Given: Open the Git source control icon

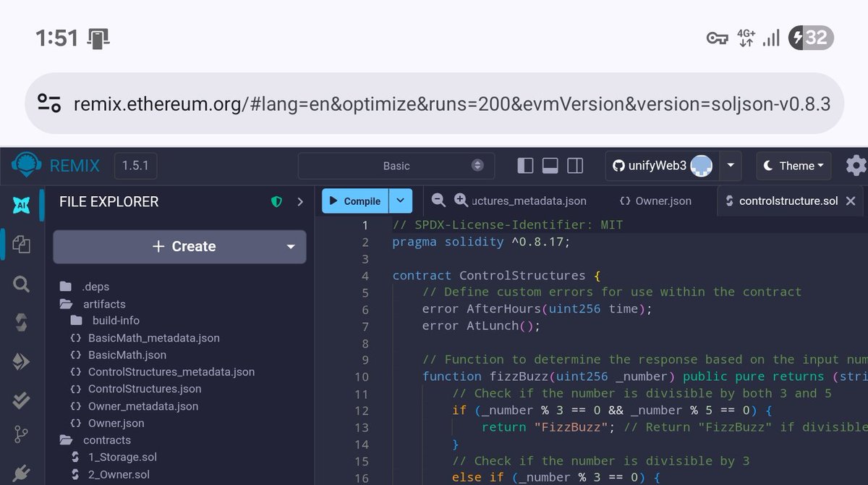Looking at the screenshot, I should pyautogui.click(x=21, y=435).
